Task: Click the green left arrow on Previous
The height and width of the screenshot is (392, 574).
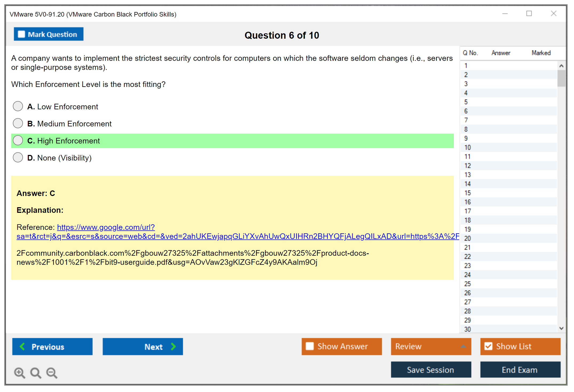Action: tap(22, 346)
